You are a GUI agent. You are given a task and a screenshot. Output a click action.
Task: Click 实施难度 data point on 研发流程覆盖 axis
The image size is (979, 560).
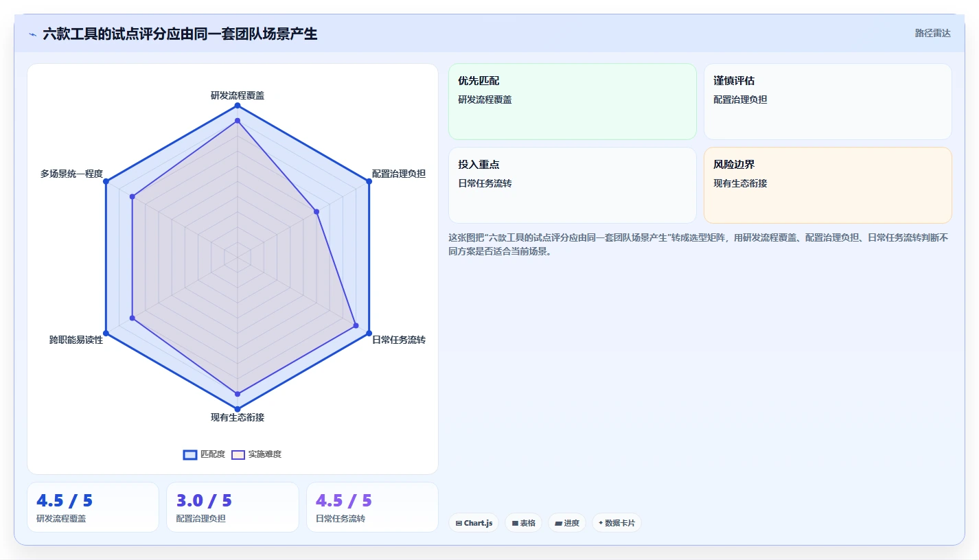click(x=238, y=121)
